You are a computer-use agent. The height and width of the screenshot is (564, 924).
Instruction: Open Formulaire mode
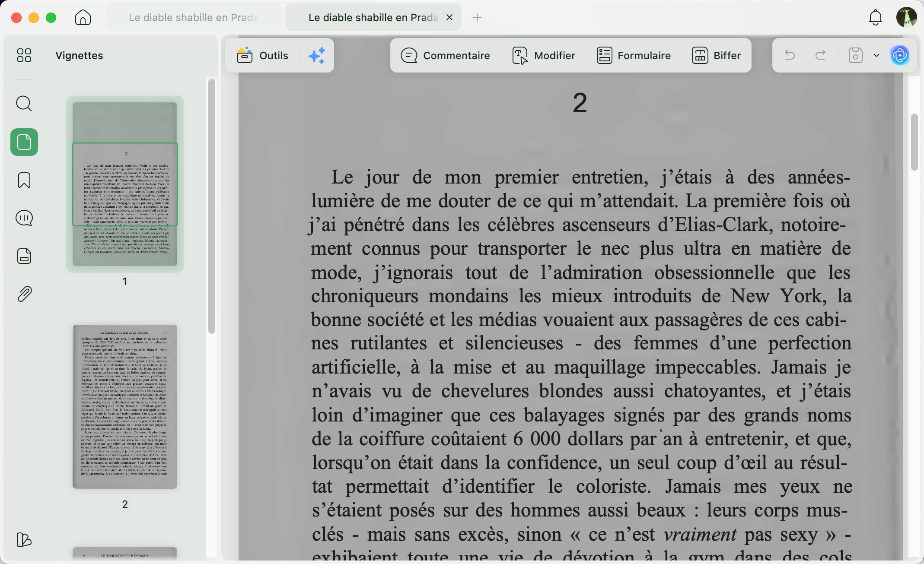pos(634,55)
